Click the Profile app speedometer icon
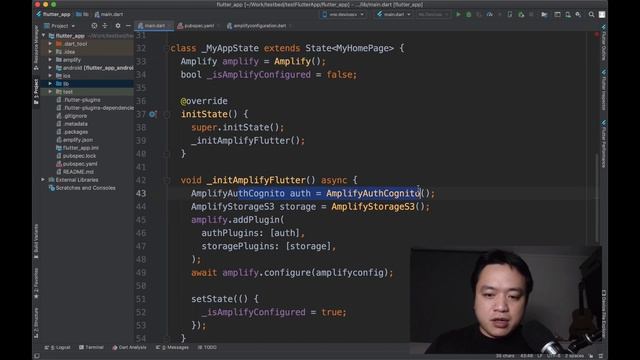The image size is (640, 360). [489, 14]
